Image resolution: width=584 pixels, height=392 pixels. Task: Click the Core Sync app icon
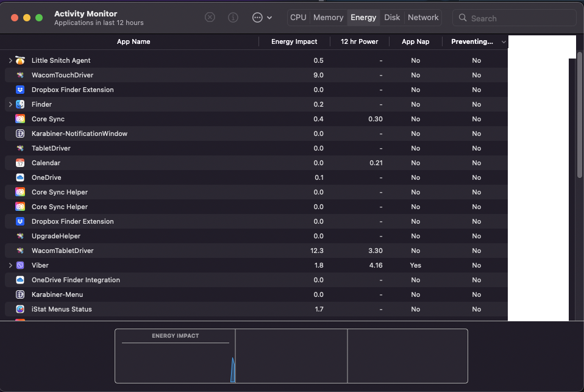20,119
